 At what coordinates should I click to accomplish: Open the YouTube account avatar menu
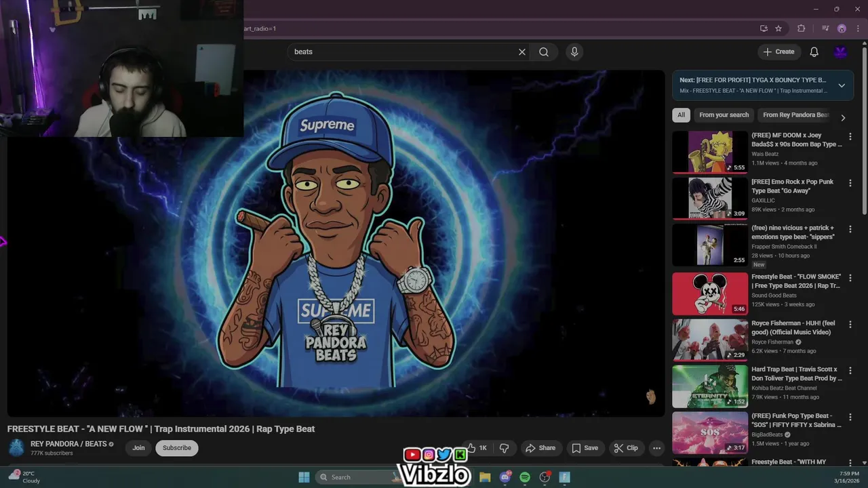[841, 52]
